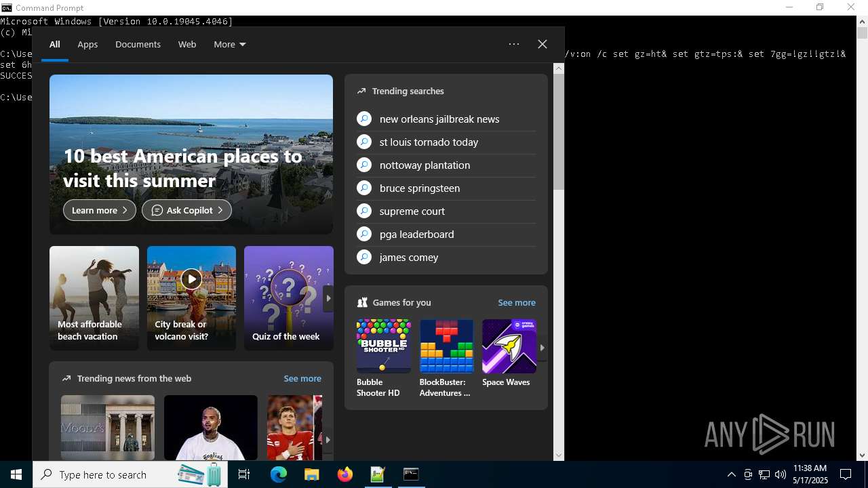Click See more in Trending news
This screenshot has width=868, height=488.
[x=302, y=379]
